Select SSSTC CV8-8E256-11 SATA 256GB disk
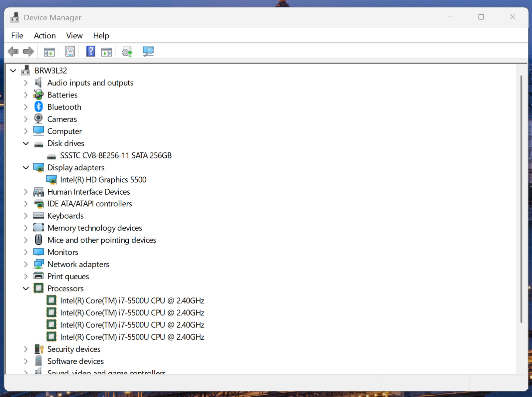Image resolution: width=532 pixels, height=397 pixels. [x=116, y=155]
